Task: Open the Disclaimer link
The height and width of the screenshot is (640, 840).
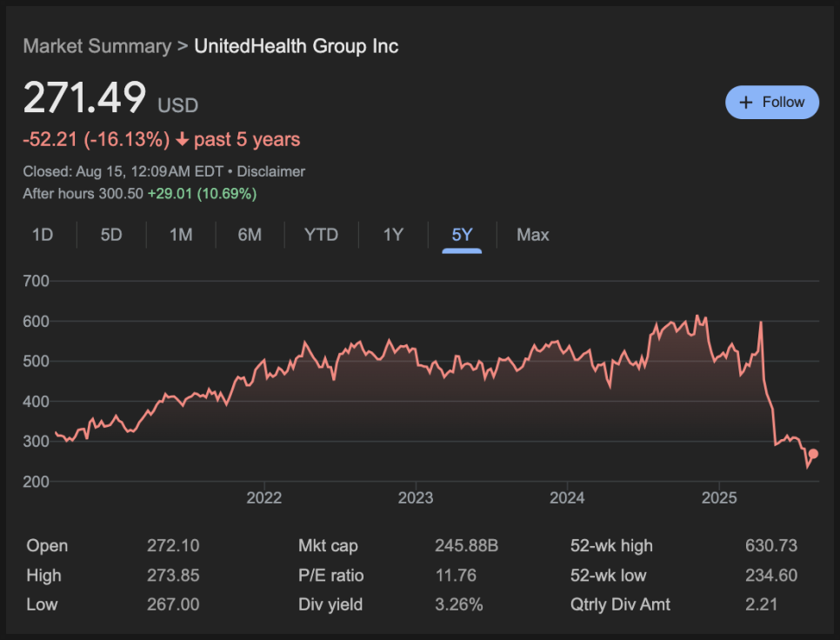Action: (x=271, y=171)
